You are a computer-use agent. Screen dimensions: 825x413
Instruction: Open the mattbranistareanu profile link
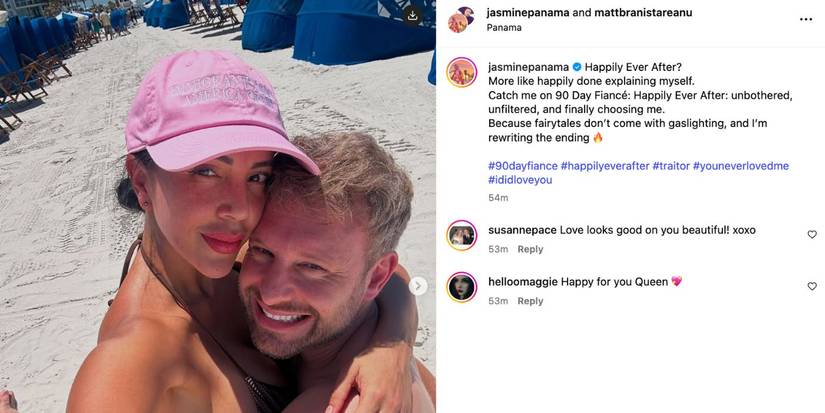(643, 13)
